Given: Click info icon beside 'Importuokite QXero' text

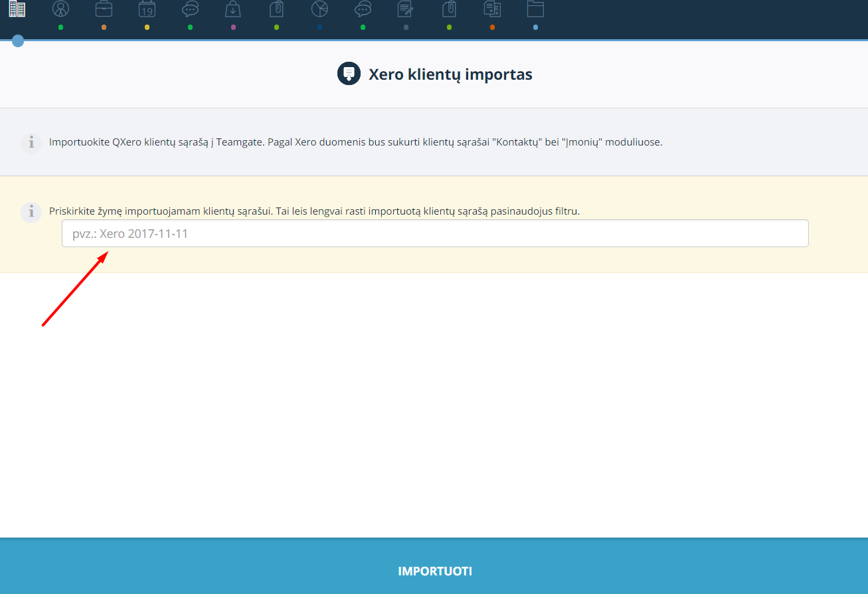Looking at the screenshot, I should pyautogui.click(x=31, y=143).
